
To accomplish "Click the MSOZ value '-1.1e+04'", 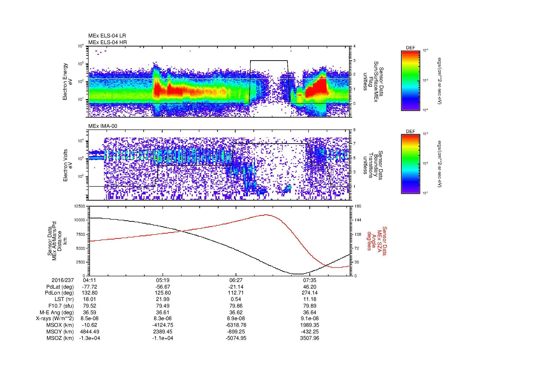I will click(163, 338).
